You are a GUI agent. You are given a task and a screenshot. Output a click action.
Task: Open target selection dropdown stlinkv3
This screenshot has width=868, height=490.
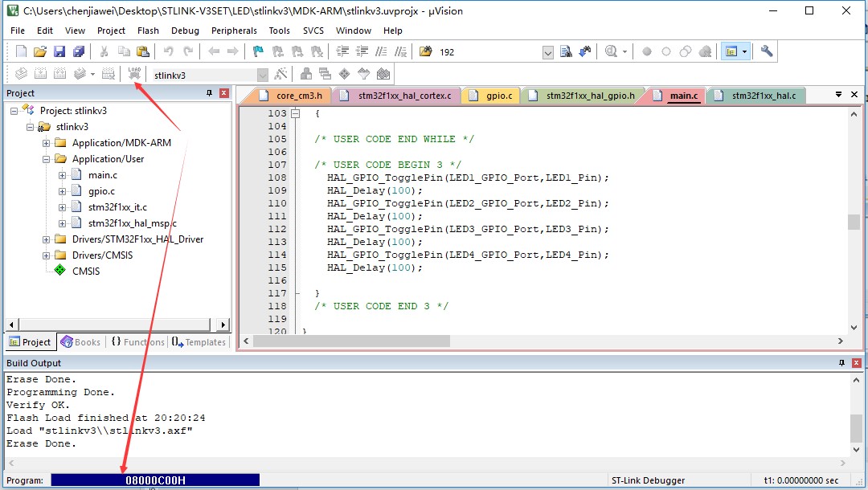click(x=262, y=76)
